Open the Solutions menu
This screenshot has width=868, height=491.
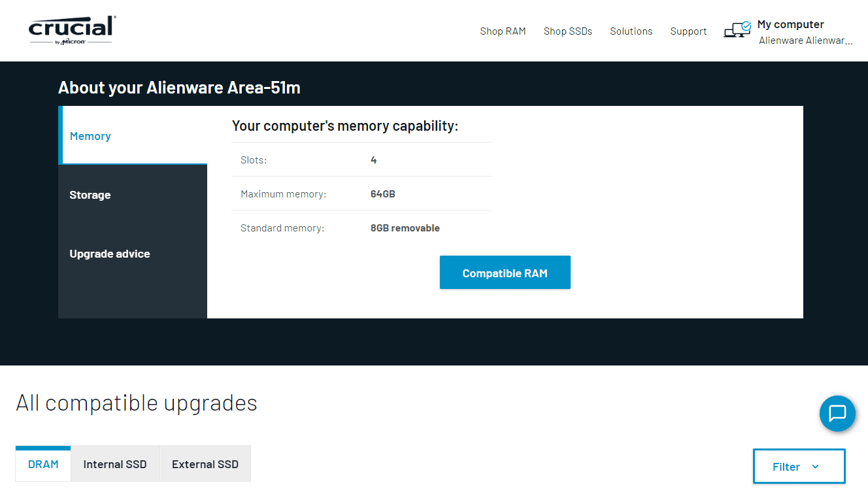coord(631,31)
